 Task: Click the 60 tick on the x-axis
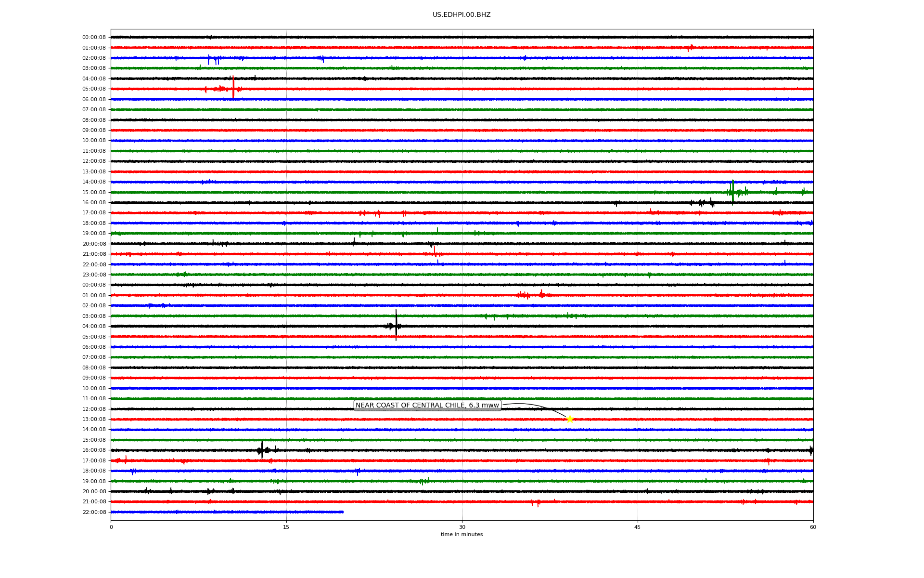point(813,527)
